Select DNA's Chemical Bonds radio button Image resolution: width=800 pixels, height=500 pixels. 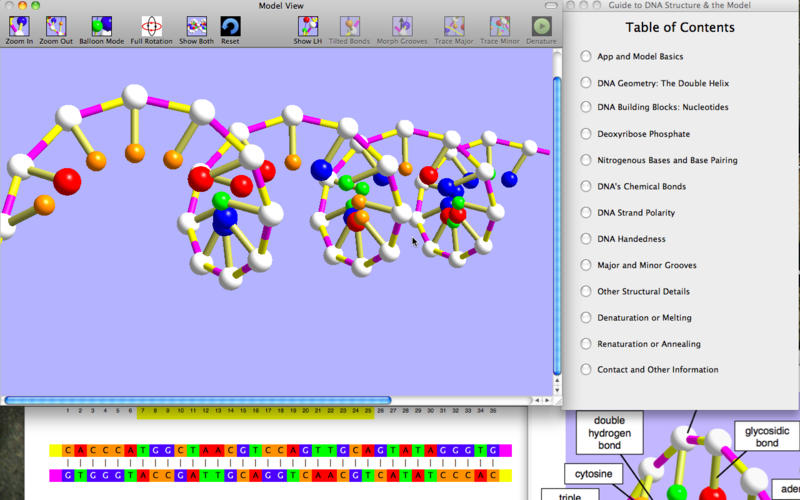click(586, 186)
